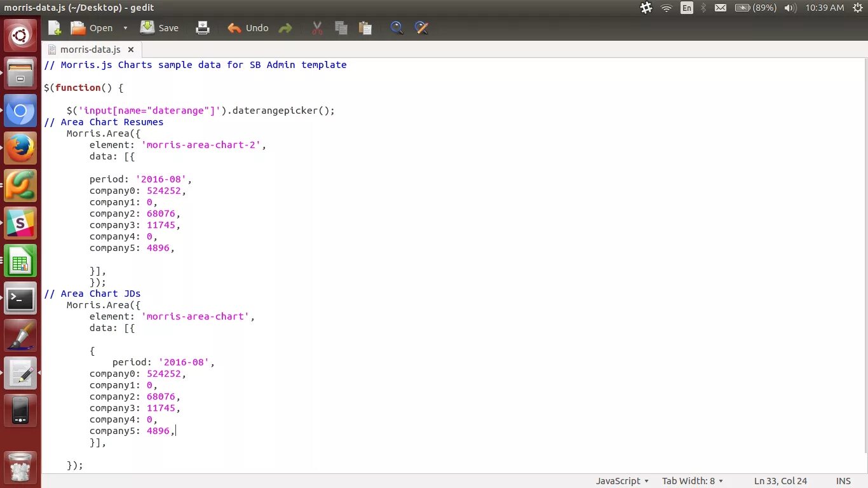Open Terminal from launcher
The image size is (868, 488).
(20, 298)
